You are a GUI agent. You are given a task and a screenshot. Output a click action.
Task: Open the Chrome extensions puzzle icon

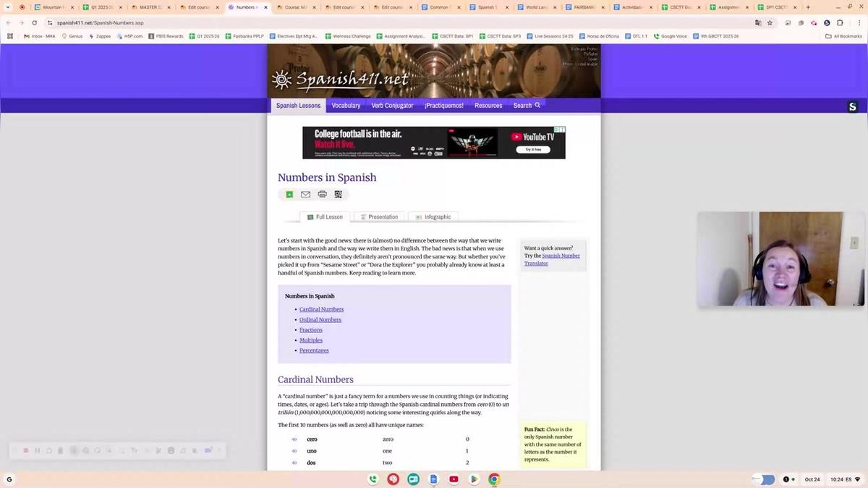pyautogui.click(x=840, y=22)
